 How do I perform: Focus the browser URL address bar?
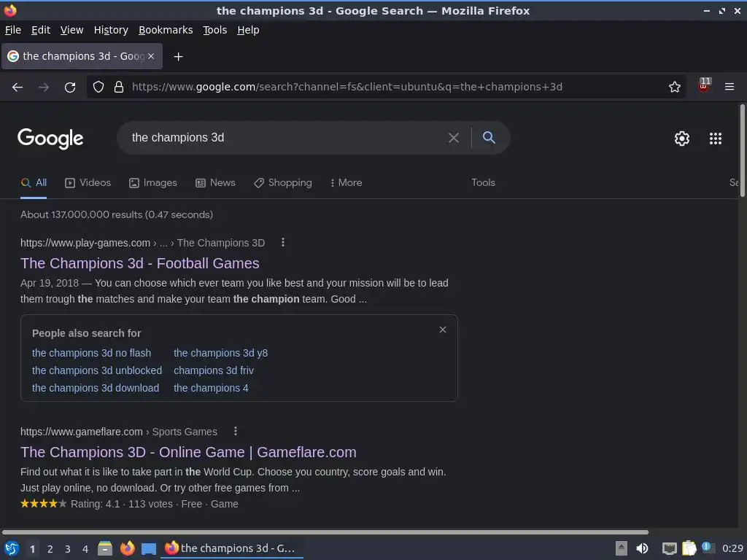[x=386, y=87]
